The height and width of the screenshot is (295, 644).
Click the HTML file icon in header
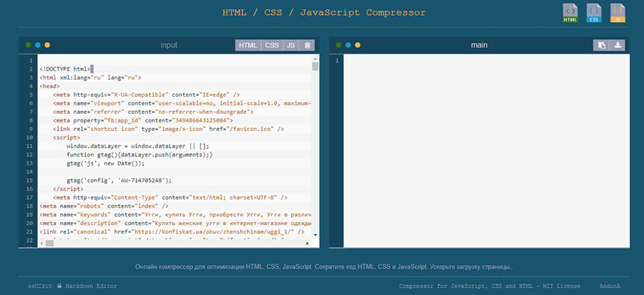(570, 14)
